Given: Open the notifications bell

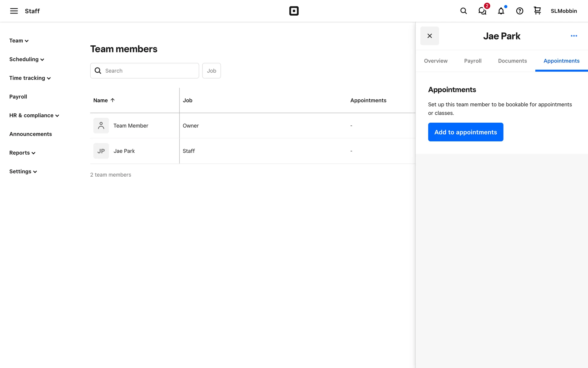Looking at the screenshot, I should coord(501,11).
